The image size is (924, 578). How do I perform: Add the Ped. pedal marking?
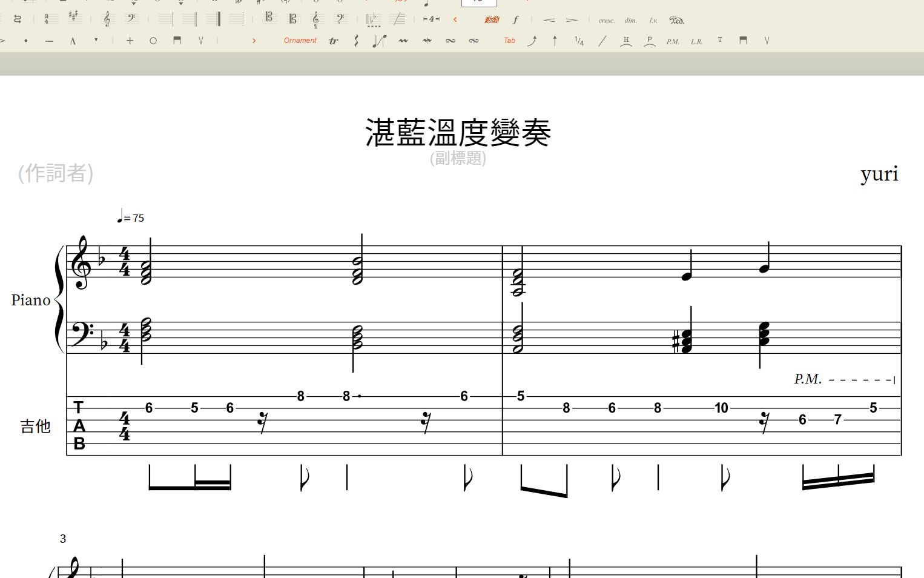point(676,20)
